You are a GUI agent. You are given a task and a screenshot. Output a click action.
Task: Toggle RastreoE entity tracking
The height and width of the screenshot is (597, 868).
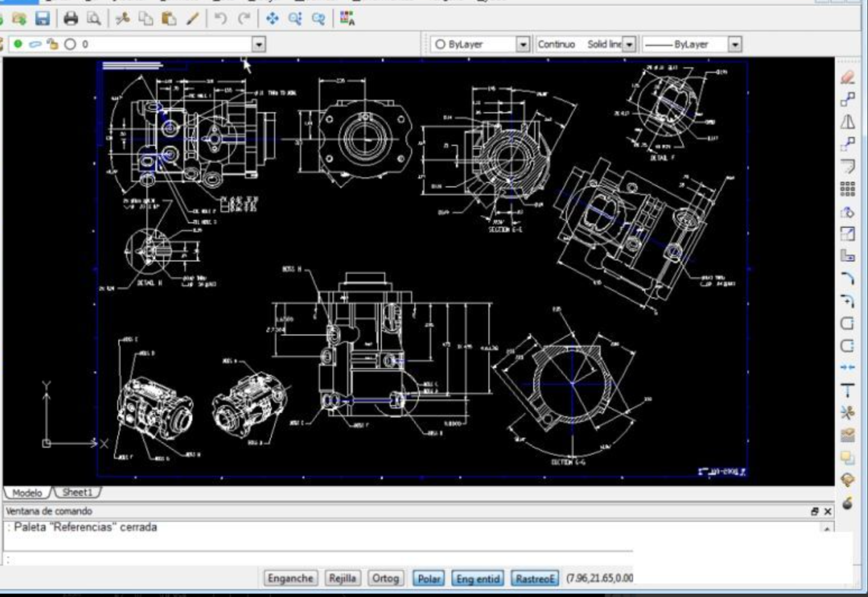(535, 578)
